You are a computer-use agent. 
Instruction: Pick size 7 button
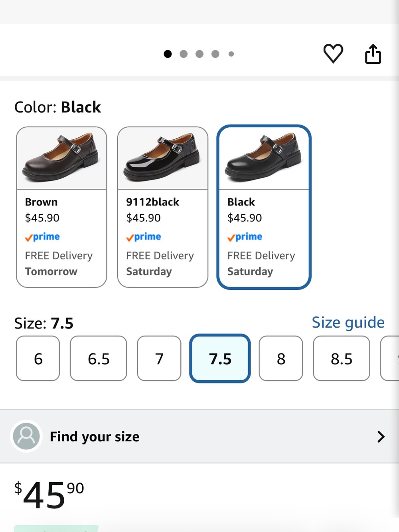[159, 358]
